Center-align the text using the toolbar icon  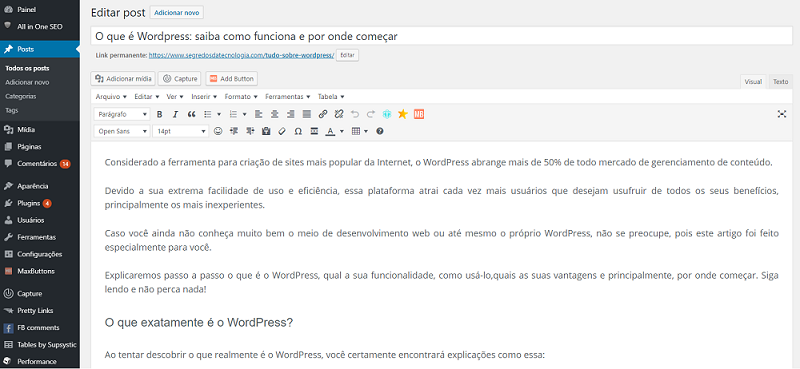coord(274,114)
